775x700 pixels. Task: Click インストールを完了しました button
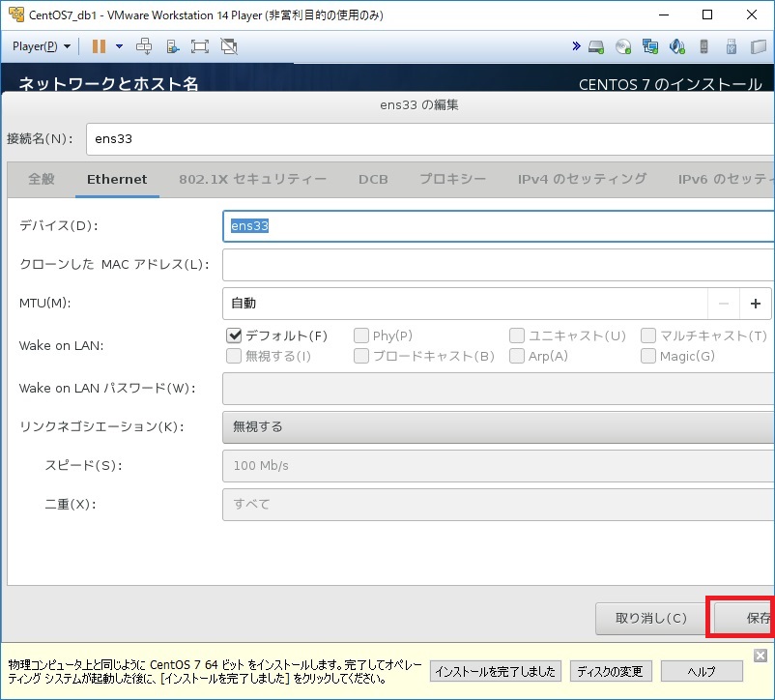click(496, 671)
